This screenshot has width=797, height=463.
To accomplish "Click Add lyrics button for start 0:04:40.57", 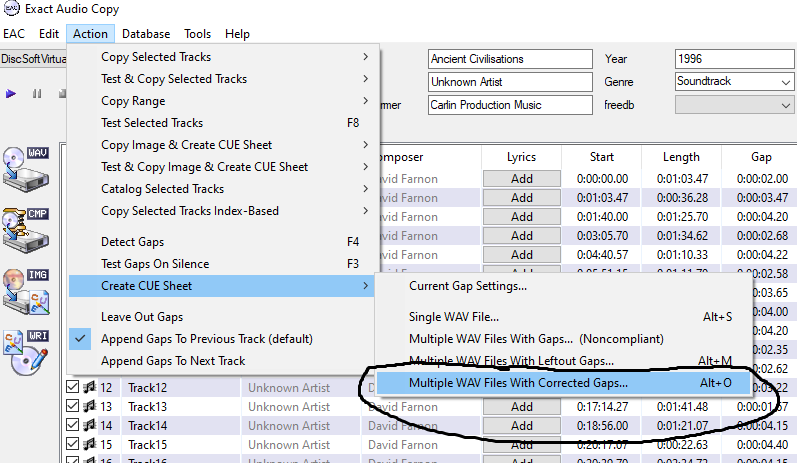I will click(522, 255).
